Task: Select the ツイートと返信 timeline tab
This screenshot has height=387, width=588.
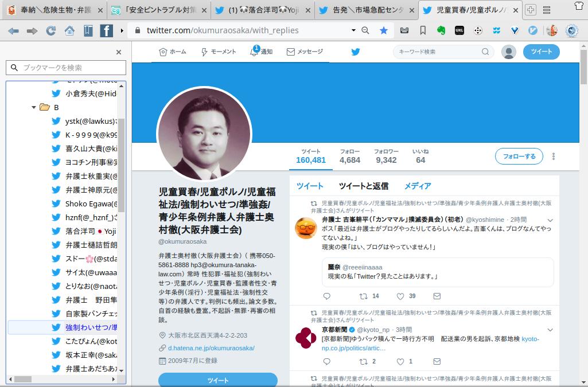Action: [x=363, y=186]
